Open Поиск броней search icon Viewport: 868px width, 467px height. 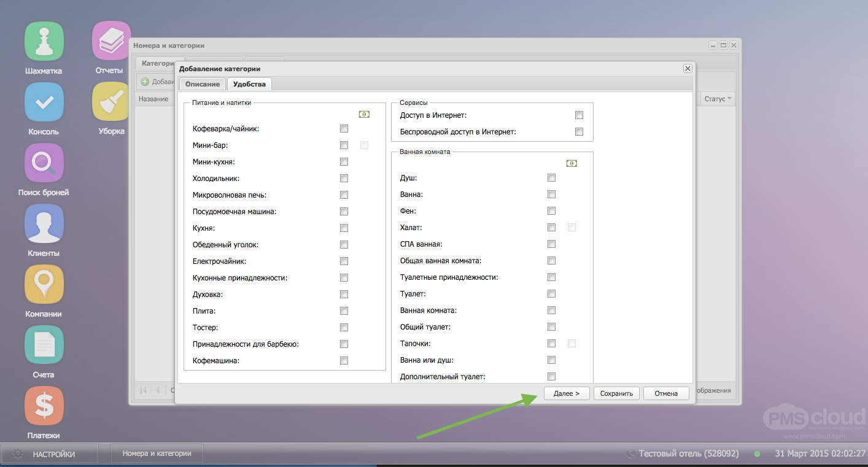[x=44, y=163]
